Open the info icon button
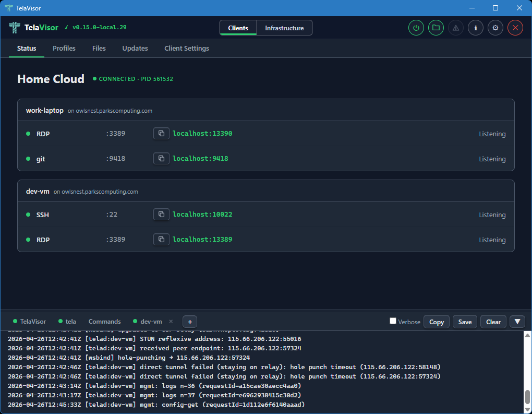Image resolution: width=532 pixels, height=414 pixels. [x=476, y=28]
